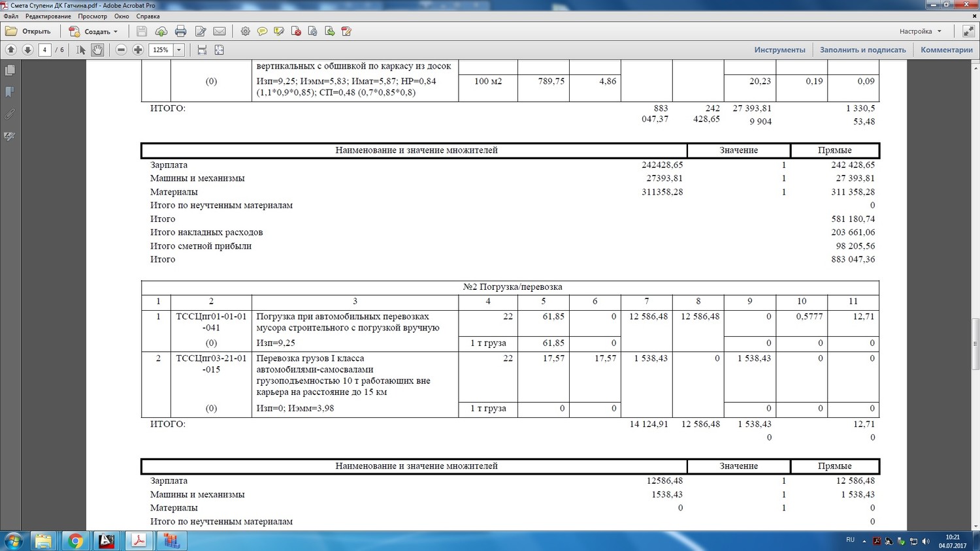Click the Итого сметной прибыли row label

pos(201,246)
